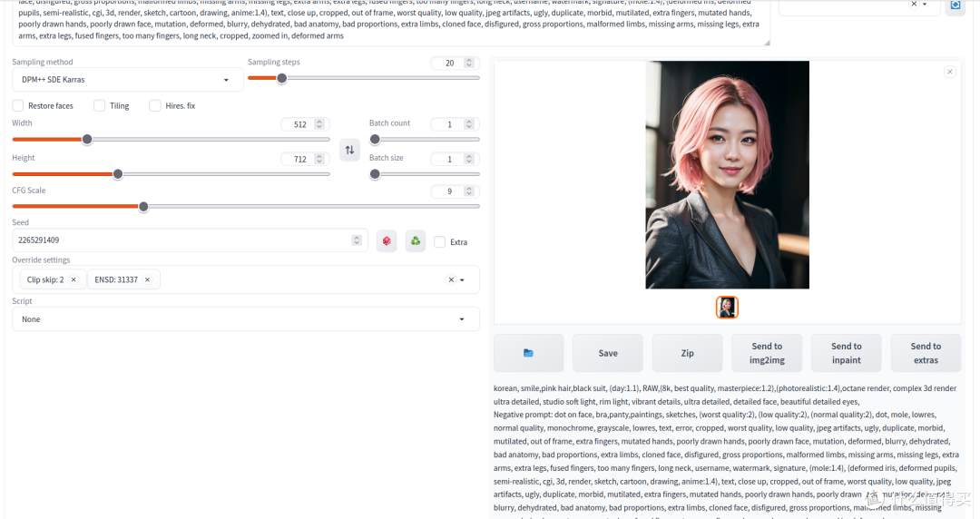Viewport: 980px width, 519px height.
Task: Swap width and height with arrows icon
Action: point(349,150)
